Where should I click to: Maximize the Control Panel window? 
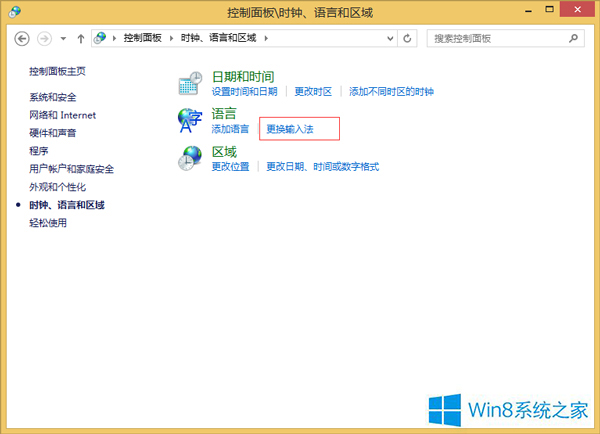[x=549, y=9]
